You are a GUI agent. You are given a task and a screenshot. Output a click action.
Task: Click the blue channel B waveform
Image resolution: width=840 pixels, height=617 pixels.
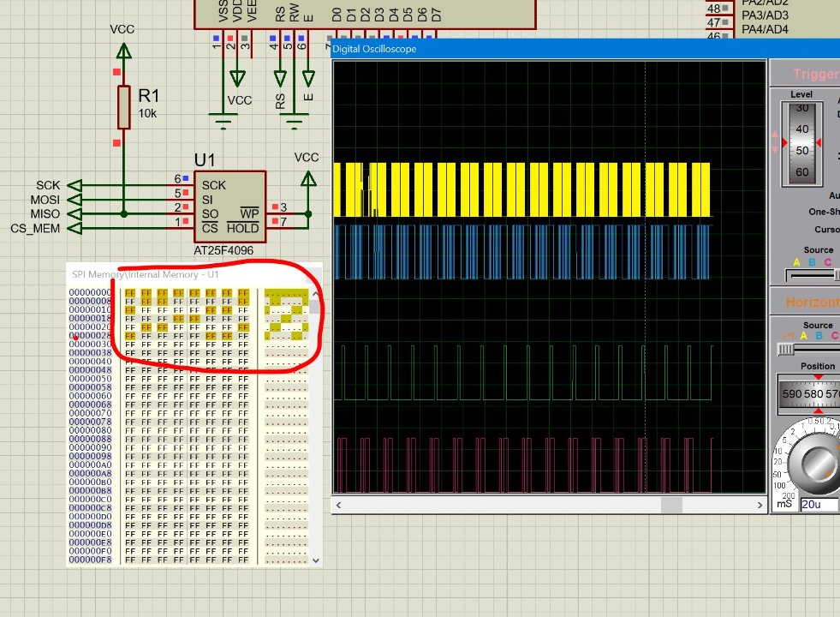(x=522, y=252)
